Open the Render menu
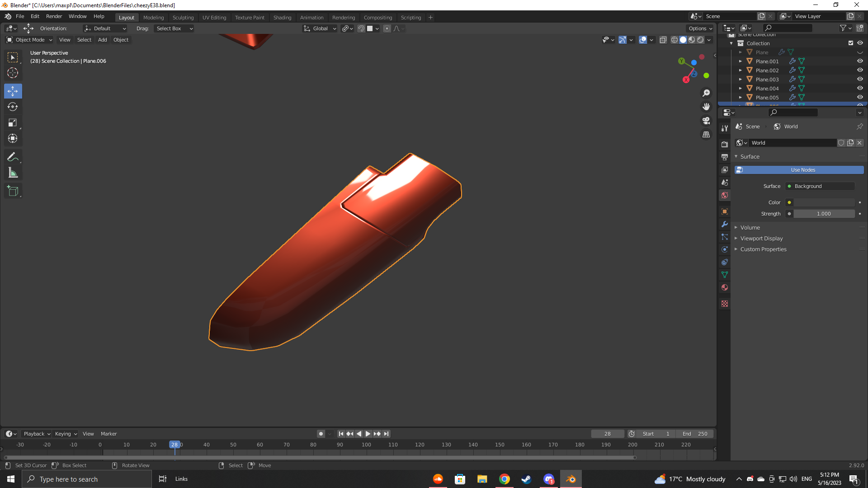 54,16
